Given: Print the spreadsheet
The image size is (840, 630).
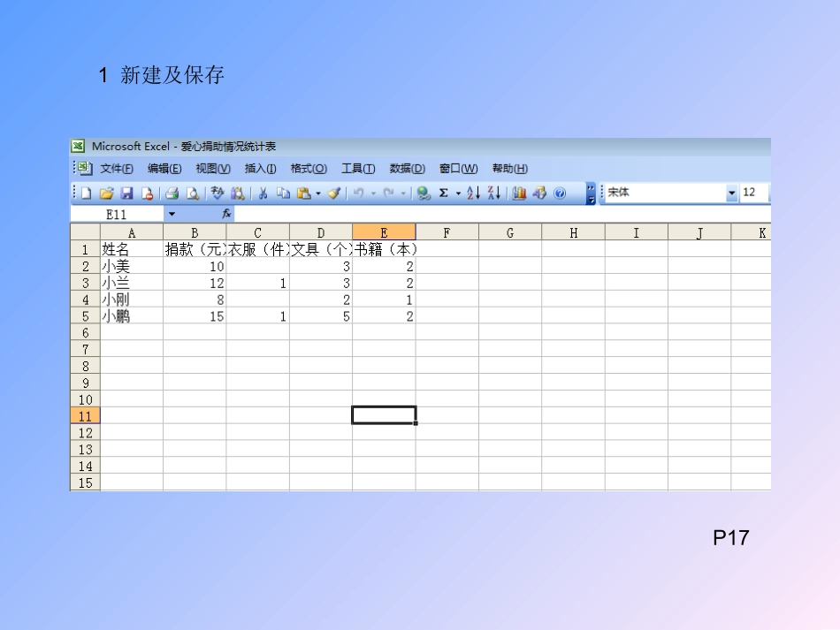Looking at the screenshot, I should tap(172, 194).
